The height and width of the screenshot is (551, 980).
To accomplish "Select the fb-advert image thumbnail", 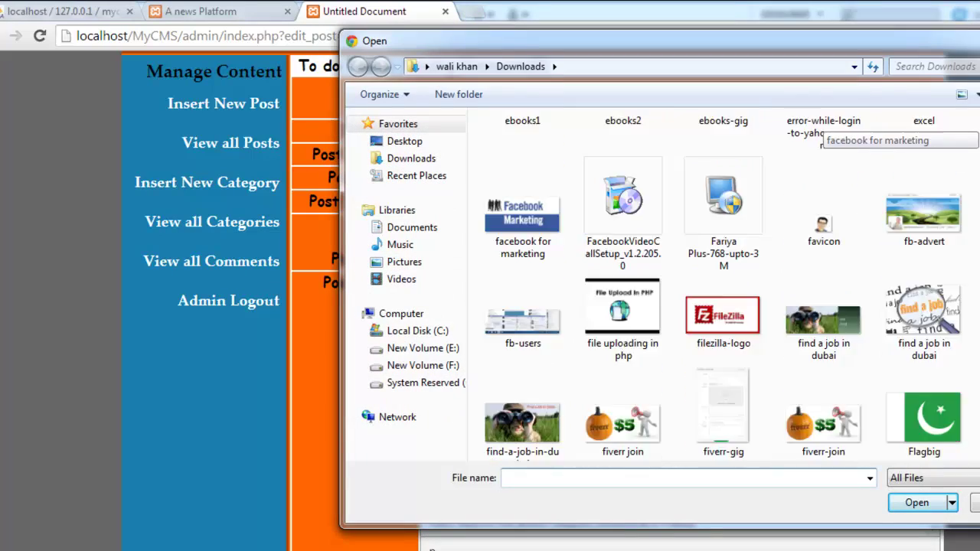I will click(x=923, y=214).
